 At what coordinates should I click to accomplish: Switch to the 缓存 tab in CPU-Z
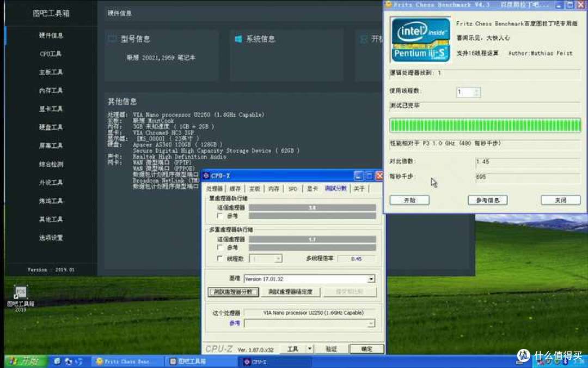pos(235,189)
